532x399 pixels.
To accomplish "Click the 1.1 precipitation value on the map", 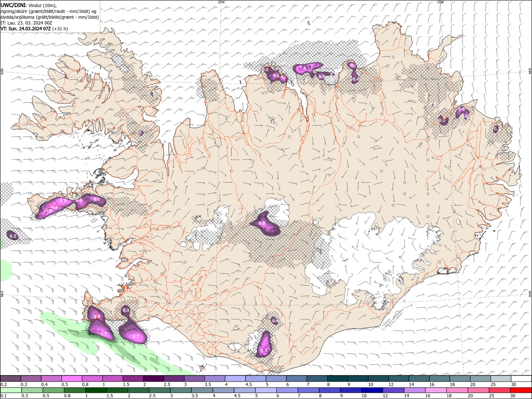I will pyautogui.click(x=264, y=351).
